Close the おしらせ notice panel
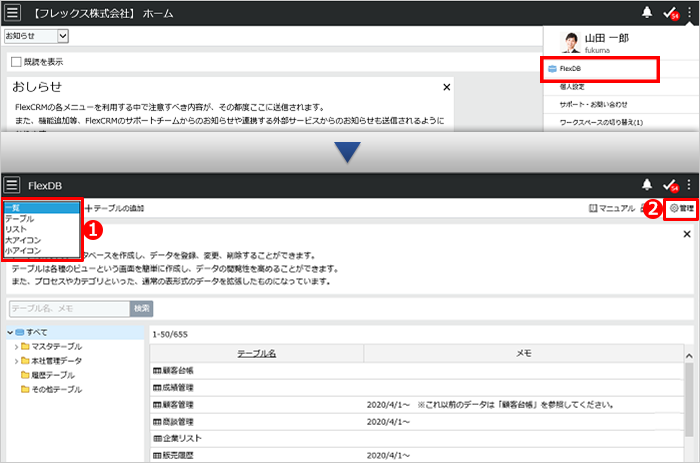Screen dimensions: 700x463 446,87
